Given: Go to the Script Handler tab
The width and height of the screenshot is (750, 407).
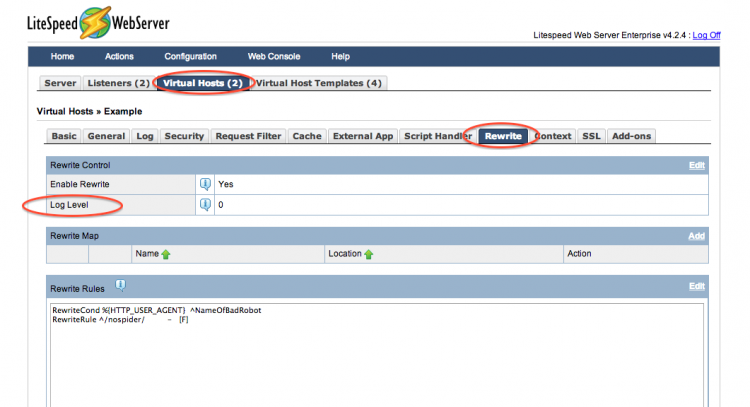Looking at the screenshot, I should (438, 136).
